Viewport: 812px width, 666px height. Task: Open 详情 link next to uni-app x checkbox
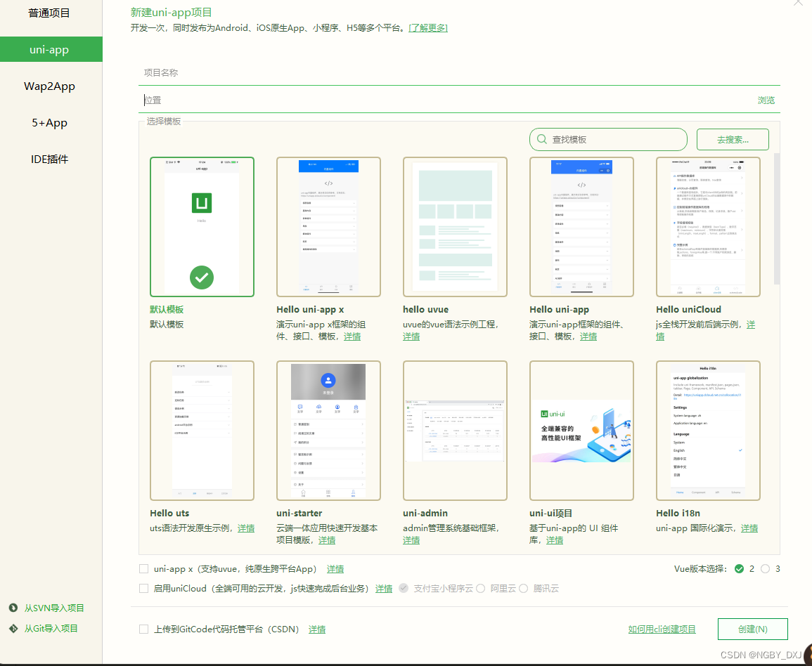pyautogui.click(x=335, y=569)
